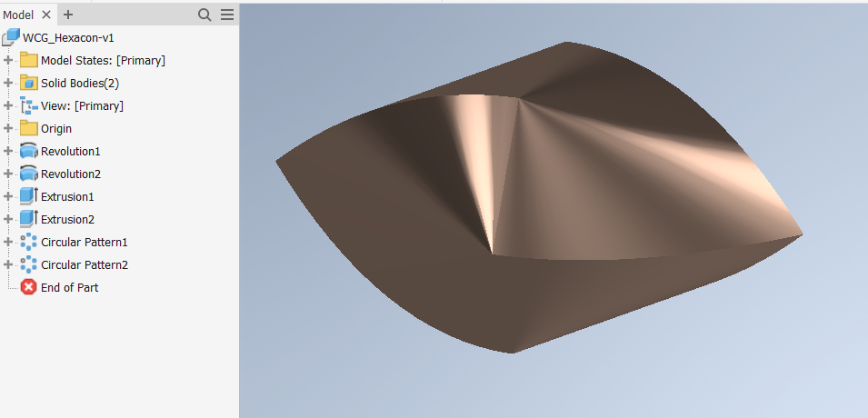Click the red End of Part marker icon
This screenshot has width=868, height=418.
(x=28, y=287)
